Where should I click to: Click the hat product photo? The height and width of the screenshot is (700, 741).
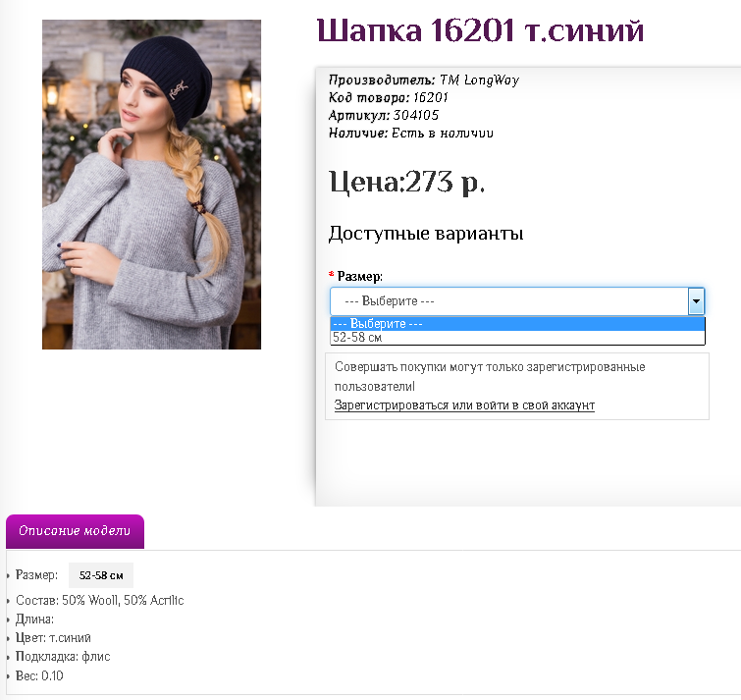click(x=151, y=185)
